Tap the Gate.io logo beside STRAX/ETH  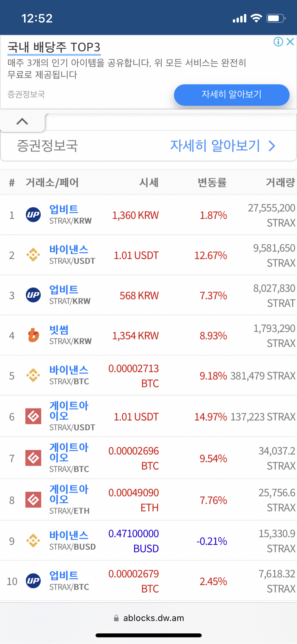[33, 500]
